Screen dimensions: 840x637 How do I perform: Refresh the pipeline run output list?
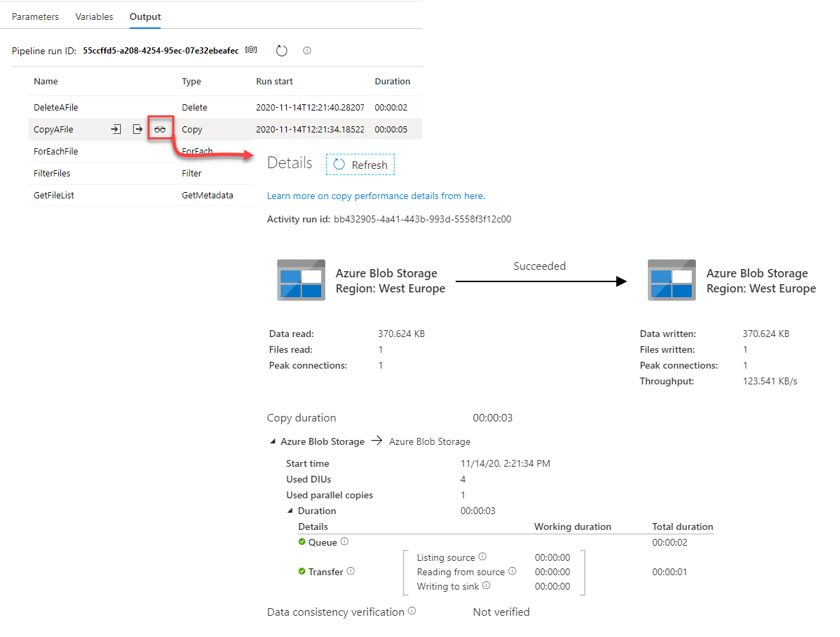pyautogui.click(x=281, y=51)
